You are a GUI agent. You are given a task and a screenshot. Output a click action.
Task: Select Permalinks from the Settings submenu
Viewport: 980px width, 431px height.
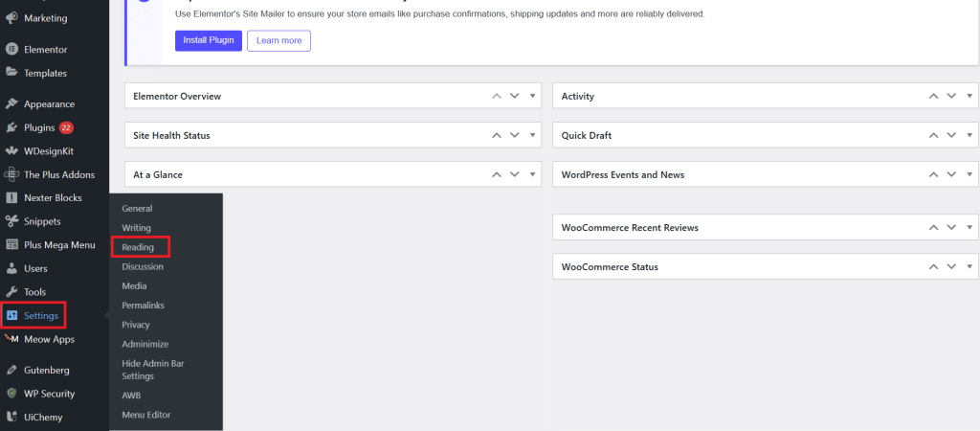(144, 306)
